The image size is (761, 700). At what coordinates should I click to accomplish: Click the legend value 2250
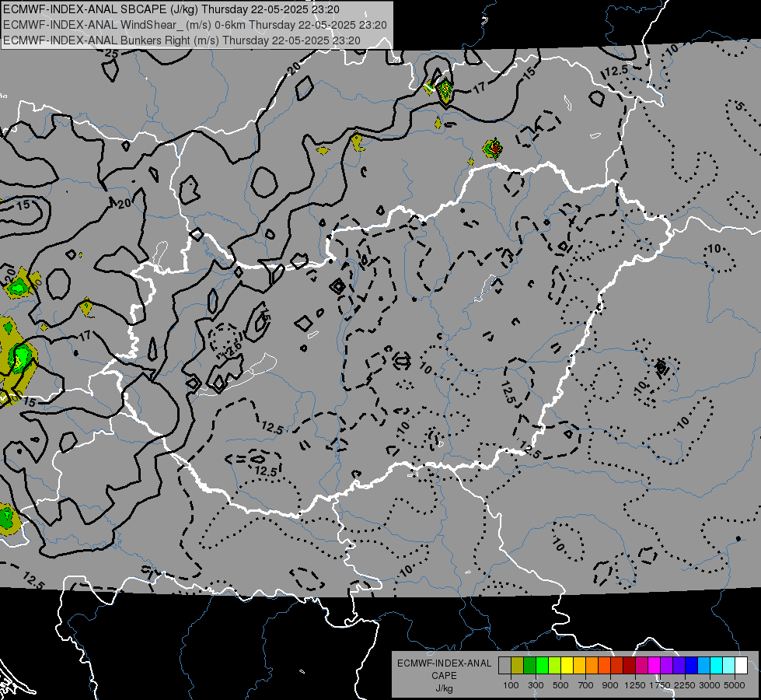click(685, 685)
